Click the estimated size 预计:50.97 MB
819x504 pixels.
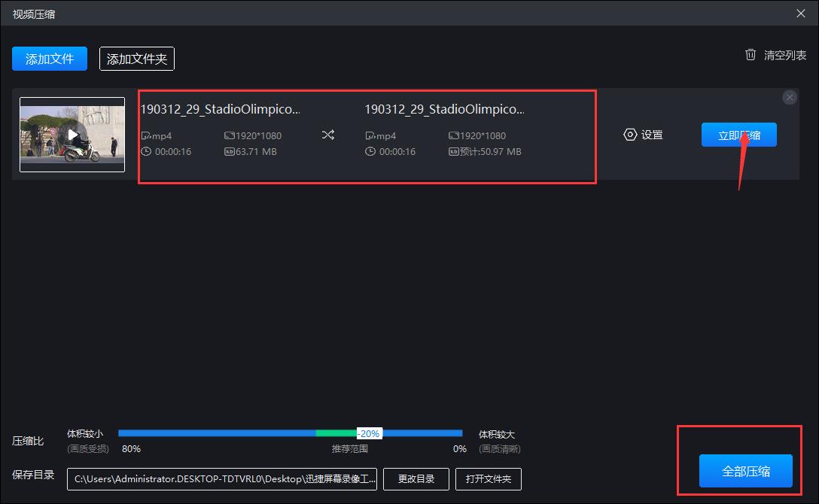[491, 152]
